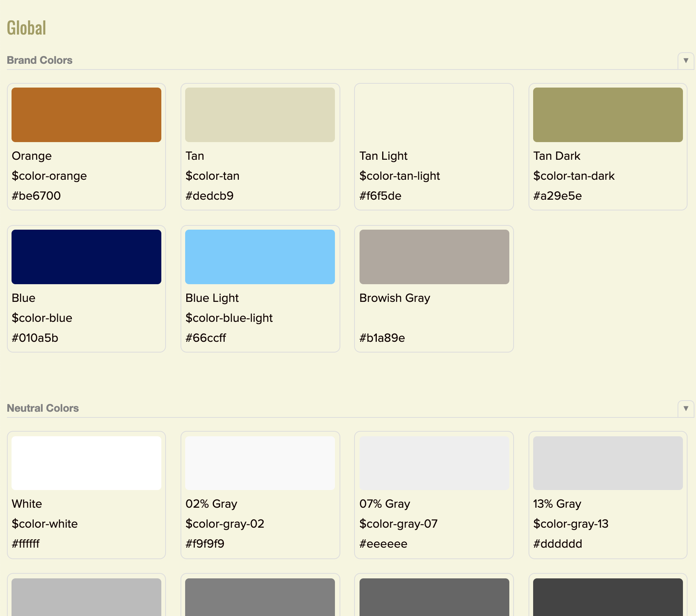Screen dimensions: 696x616
Task: Click the Neutral Colors heading
Action: 43,408
